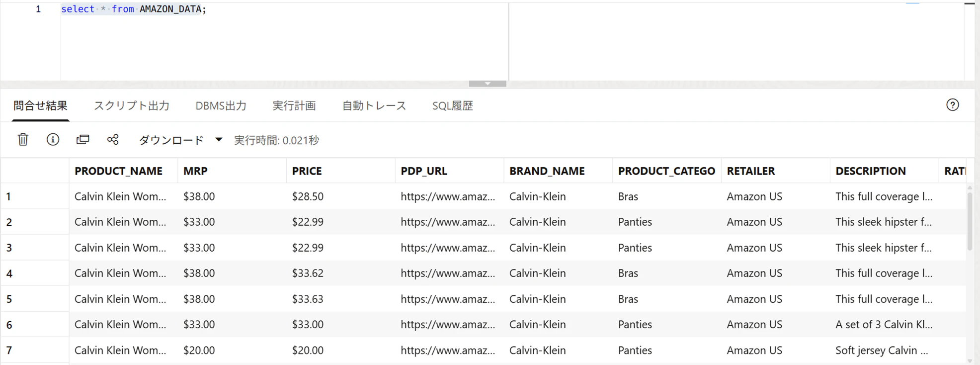Click row 3 'This sleek hipster f...' description
Viewport: 980px width, 365px height.
pos(885,248)
